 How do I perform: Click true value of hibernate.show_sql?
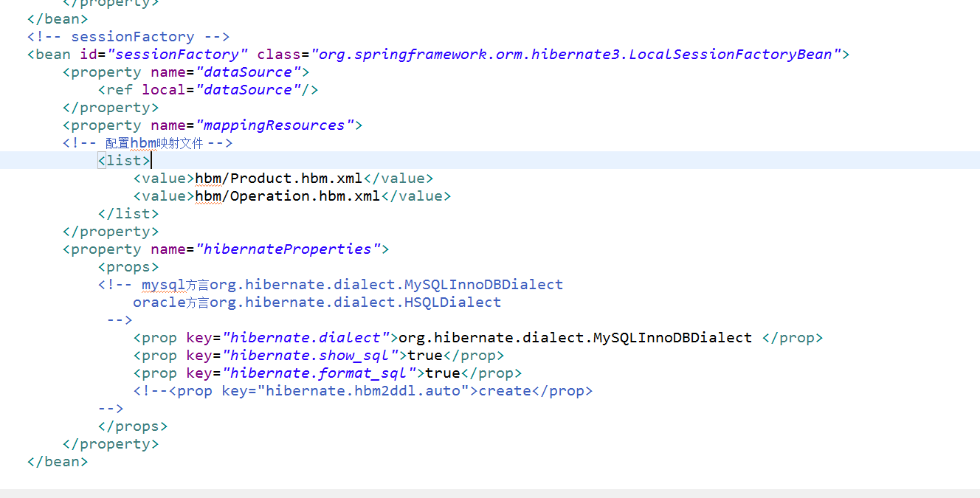click(x=425, y=355)
